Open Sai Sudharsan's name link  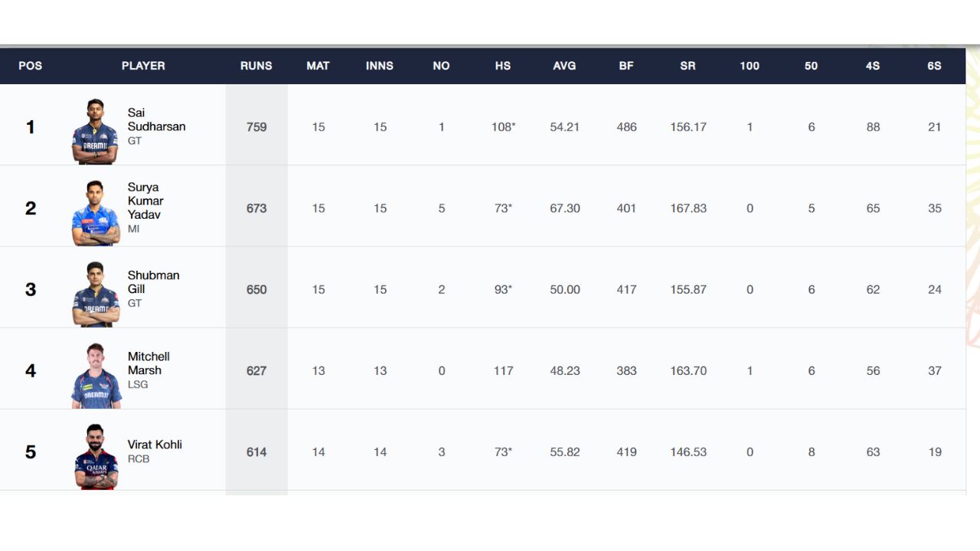click(x=156, y=119)
